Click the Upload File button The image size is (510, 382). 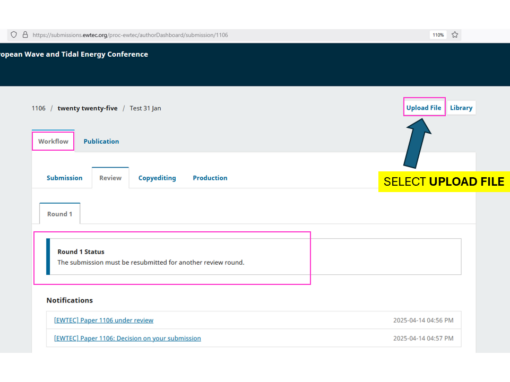point(424,108)
